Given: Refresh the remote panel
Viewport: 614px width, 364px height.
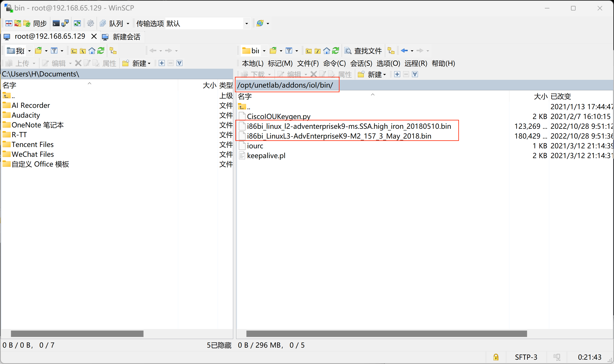Looking at the screenshot, I should click(336, 51).
